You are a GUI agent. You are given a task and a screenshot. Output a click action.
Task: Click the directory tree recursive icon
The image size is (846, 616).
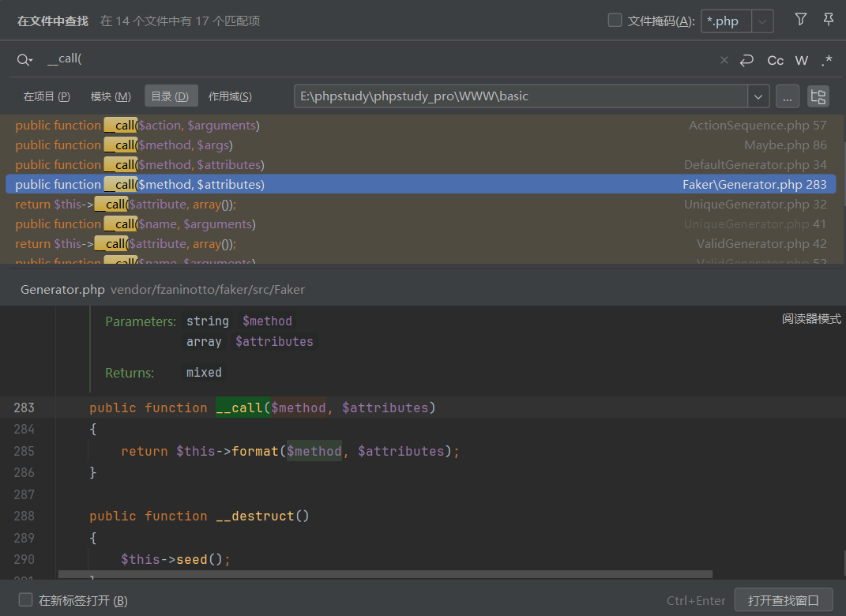coord(818,96)
